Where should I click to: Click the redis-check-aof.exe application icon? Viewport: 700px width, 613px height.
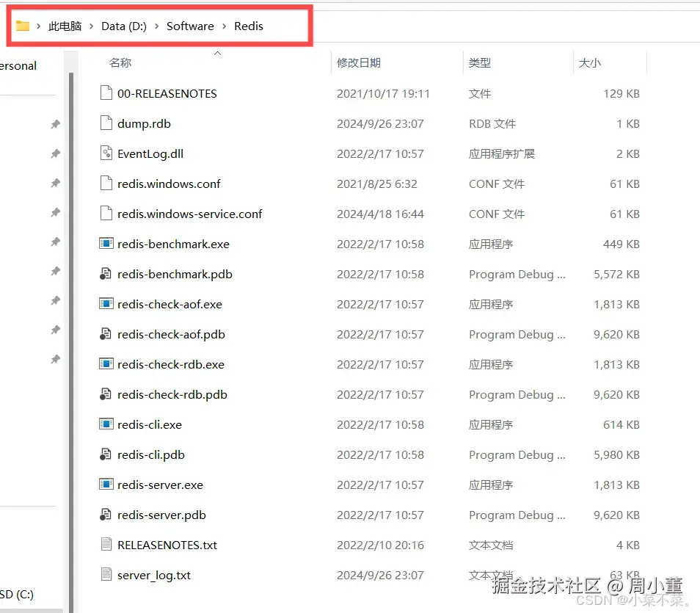[106, 304]
